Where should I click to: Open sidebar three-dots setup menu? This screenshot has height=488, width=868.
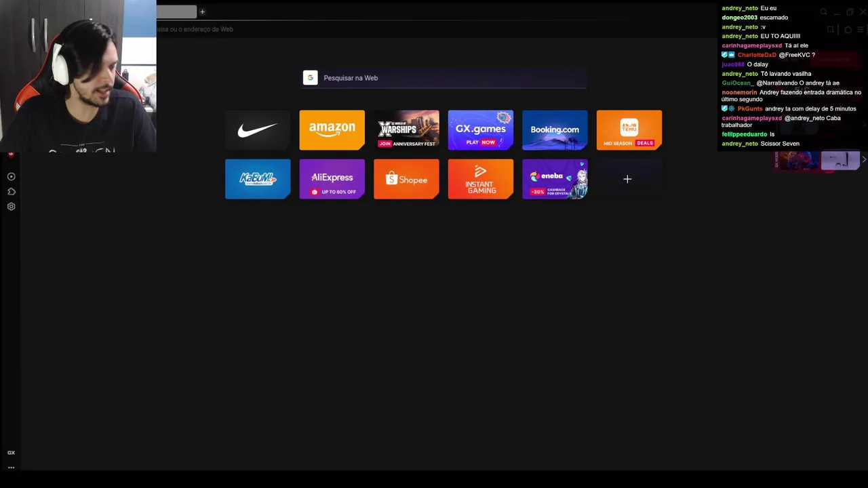[11, 467]
